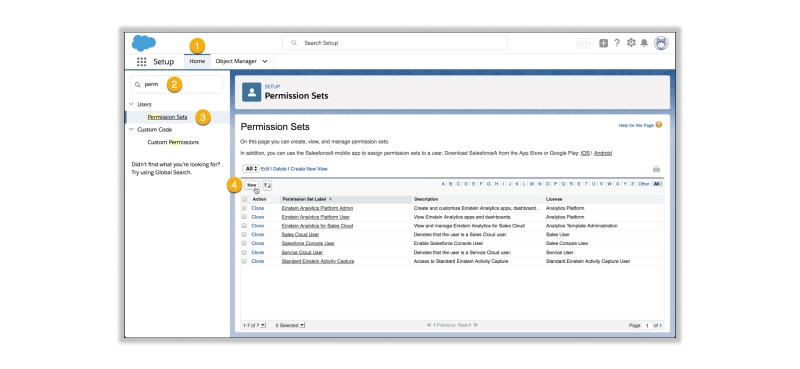Click the magnifier icon in Quick Find

[x=137, y=85]
